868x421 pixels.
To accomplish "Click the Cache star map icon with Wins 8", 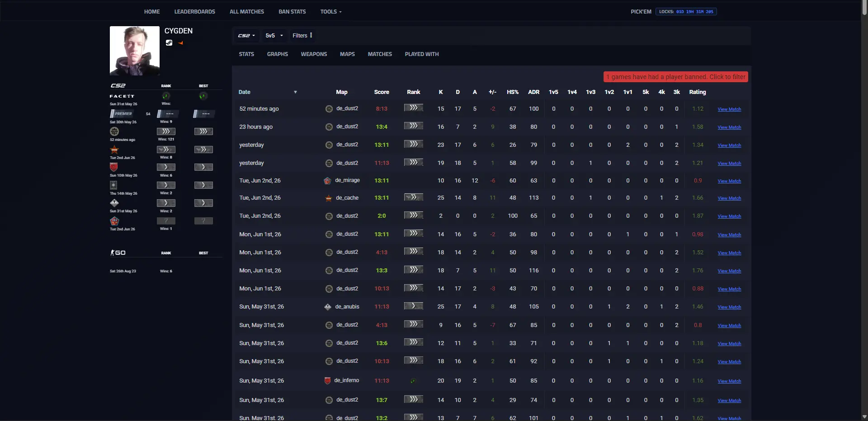I will pyautogui.click(x=114, y=150).
